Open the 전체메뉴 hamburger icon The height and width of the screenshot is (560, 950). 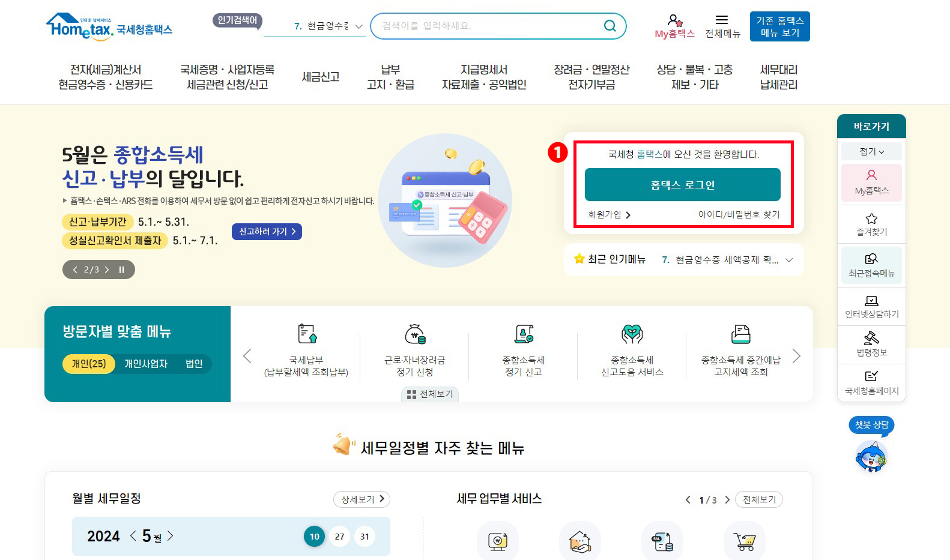tap(722, 19)
